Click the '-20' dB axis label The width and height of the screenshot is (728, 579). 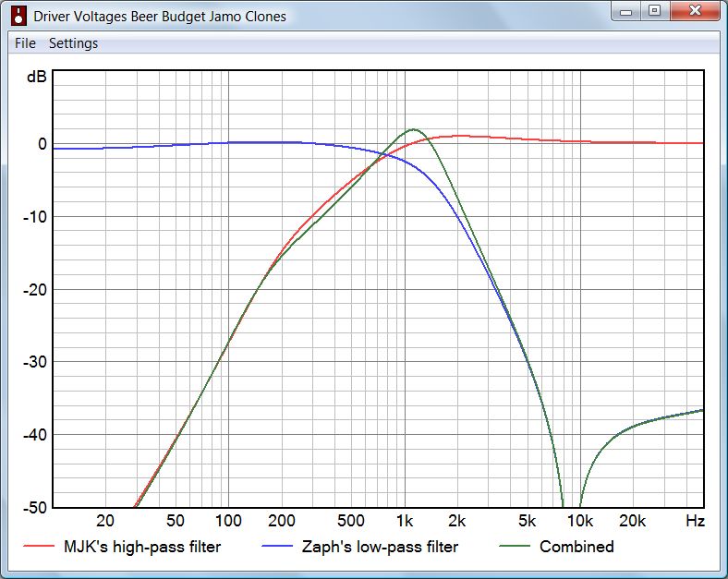click(x=35, y=290)
